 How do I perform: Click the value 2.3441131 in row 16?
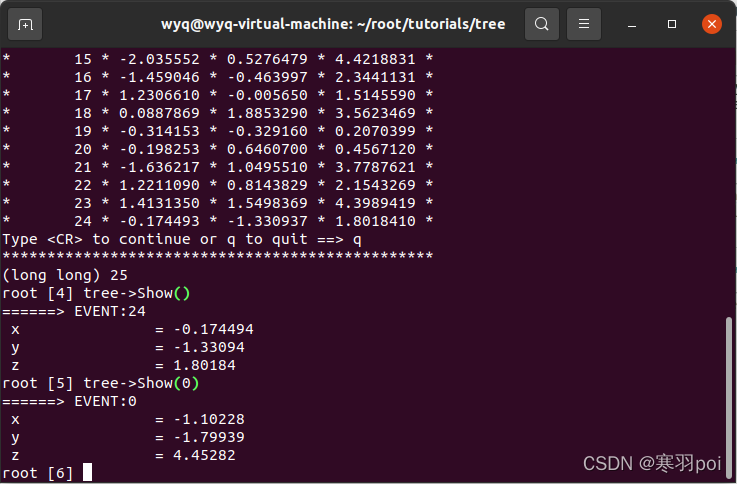[x=375, y=77]
